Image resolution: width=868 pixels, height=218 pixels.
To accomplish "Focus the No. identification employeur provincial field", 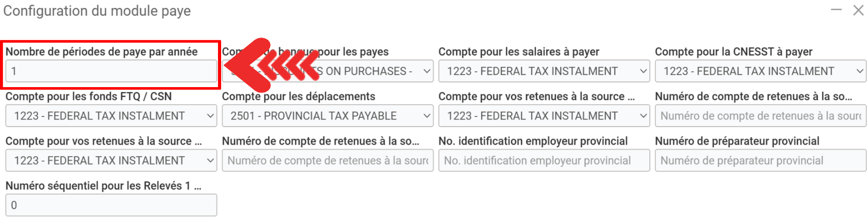I will tap(544, 160).
